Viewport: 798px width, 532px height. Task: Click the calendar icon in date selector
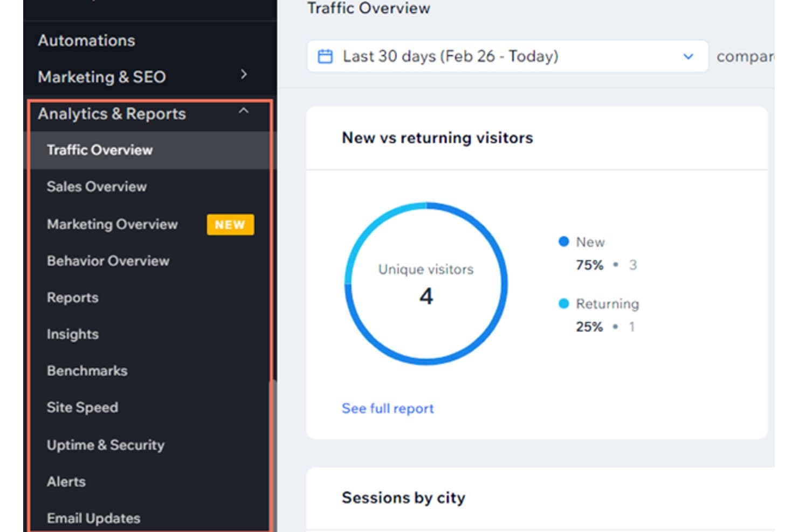[325, 57]
